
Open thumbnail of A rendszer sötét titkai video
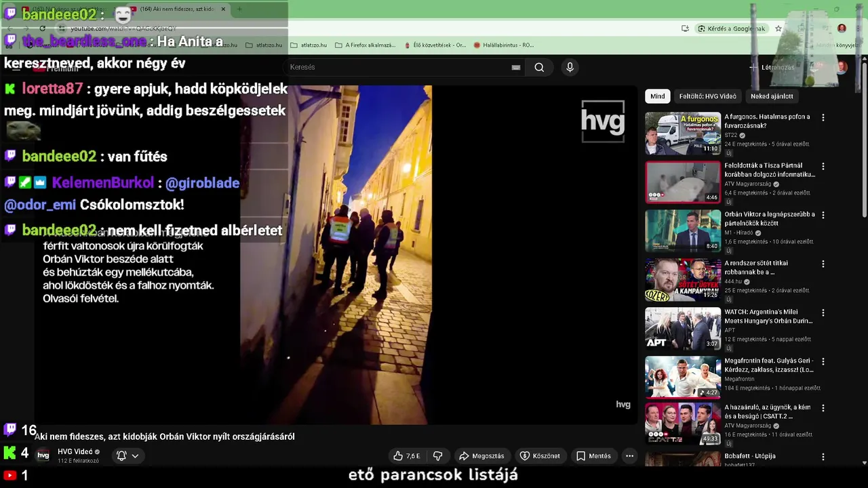pos(683,280)
